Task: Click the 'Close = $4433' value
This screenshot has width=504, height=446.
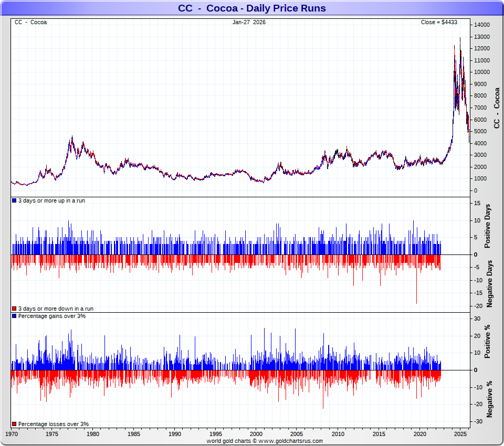Action: pyautogui.click(x=439, y=22)
